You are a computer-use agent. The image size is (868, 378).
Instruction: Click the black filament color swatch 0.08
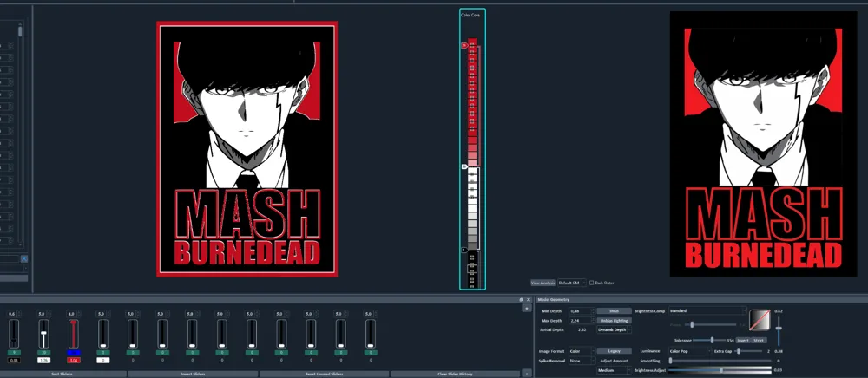click(14, 361)
